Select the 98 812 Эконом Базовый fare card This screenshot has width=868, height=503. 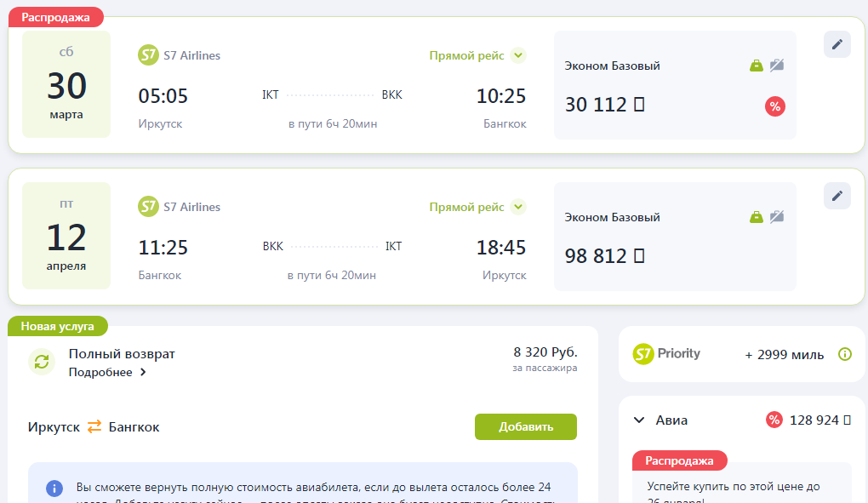[x=674, y=237]
